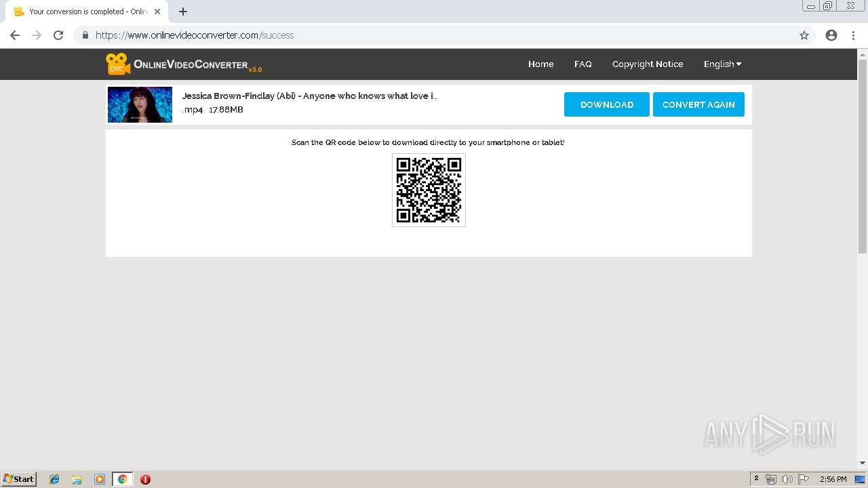868x488 pixels.
Task: Open Windows Explorer folder icon in taskbar
Action: coord(77,479)
